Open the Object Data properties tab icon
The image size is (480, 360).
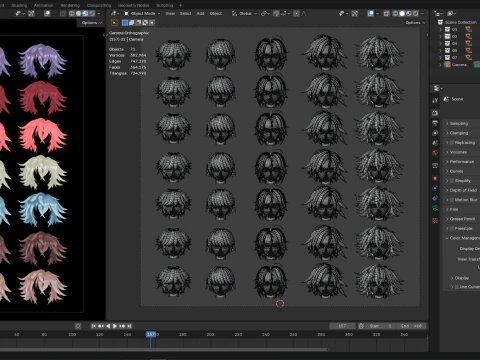[435, 209]
